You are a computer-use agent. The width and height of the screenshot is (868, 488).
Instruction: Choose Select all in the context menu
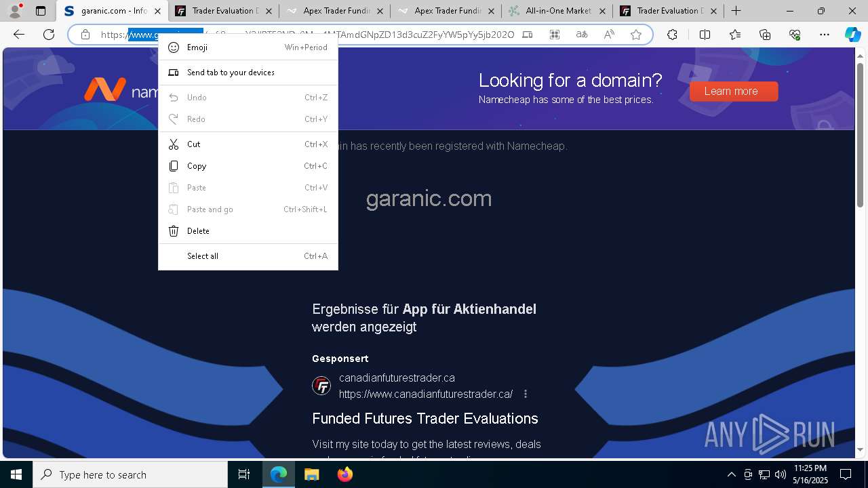point(248,256)
